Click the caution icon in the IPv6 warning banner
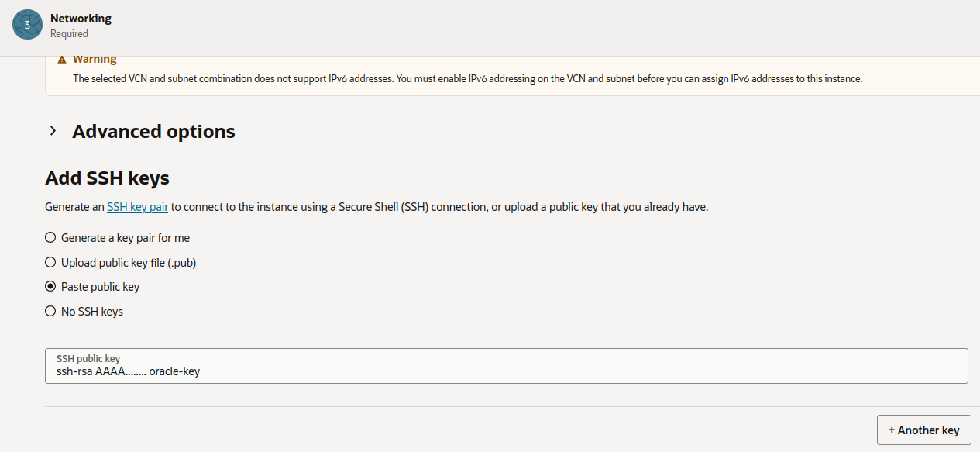This screenshot has height=452, width=980. pyautogui.click(x=63, y=58)
